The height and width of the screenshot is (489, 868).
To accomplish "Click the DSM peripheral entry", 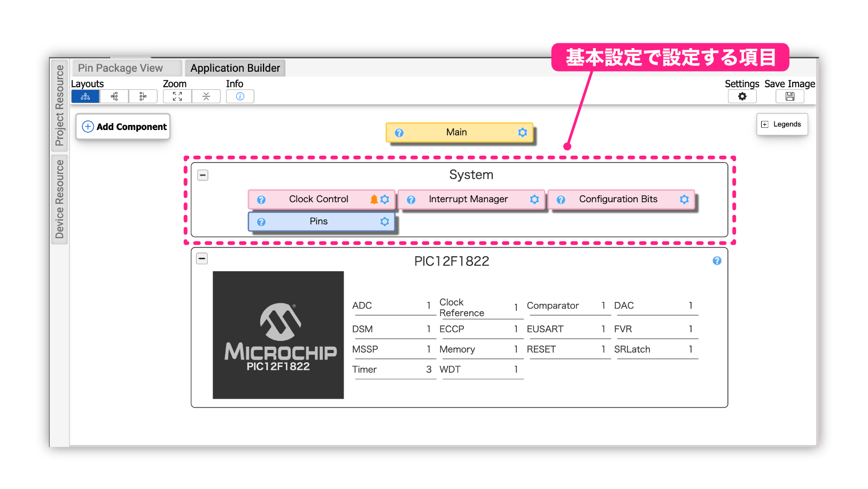I will click(393, 330).
